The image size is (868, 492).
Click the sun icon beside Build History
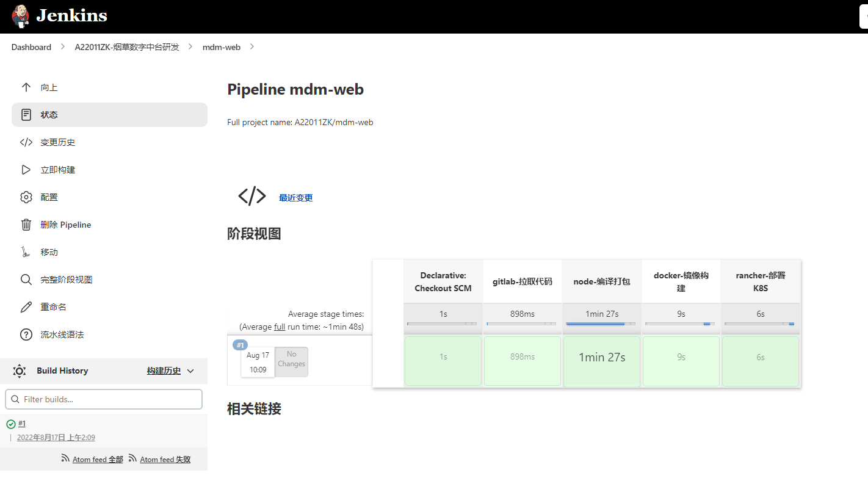[x=19, y=371]
